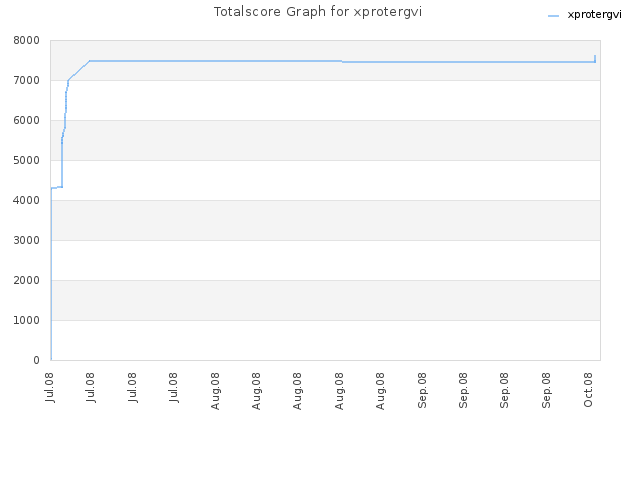Click the y-axis label 5000
The height and width of the screenshot is (480, 640).
27,160
